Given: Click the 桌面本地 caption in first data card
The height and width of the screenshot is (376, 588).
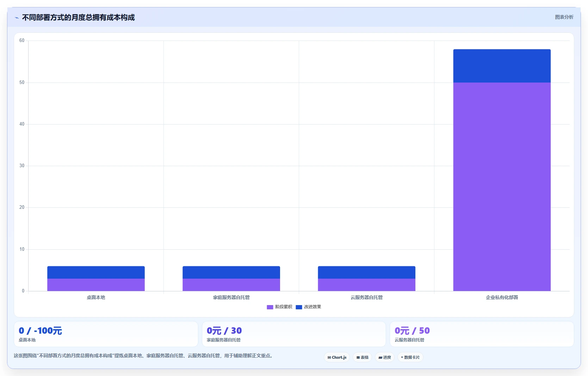Looking at the screenshot, I should [27, 340].
